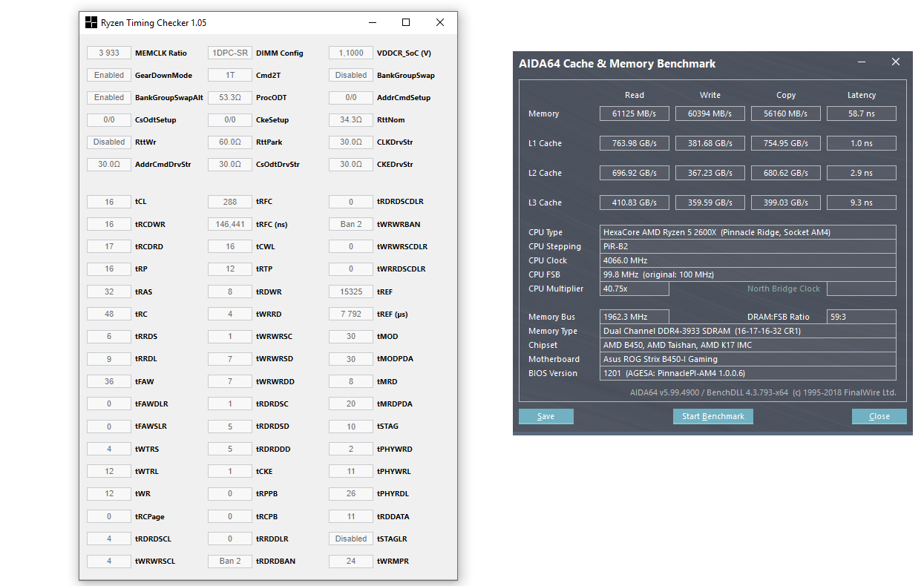This screenshot has height=586, width=924.
Task: Click the Close button in AIDA64
Action: pyautogui.click(x=879, y=416)
